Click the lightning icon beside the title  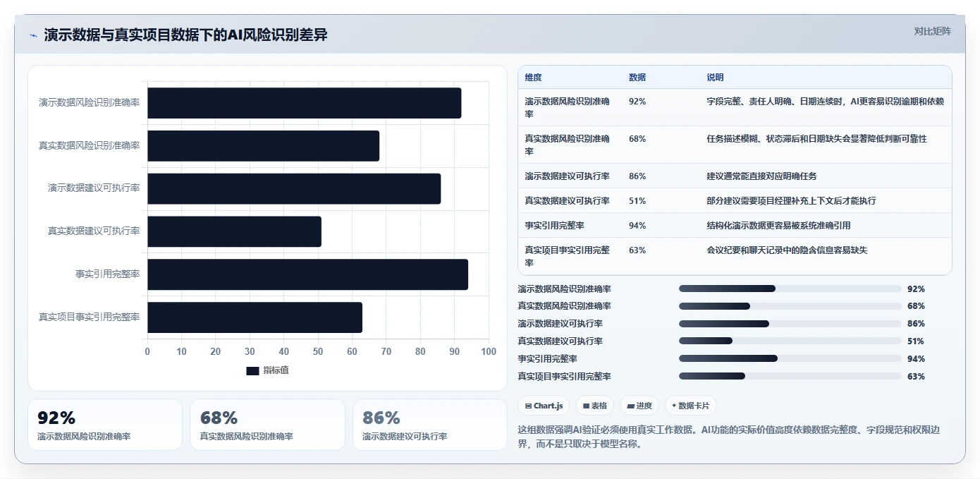tap(34, 35)
